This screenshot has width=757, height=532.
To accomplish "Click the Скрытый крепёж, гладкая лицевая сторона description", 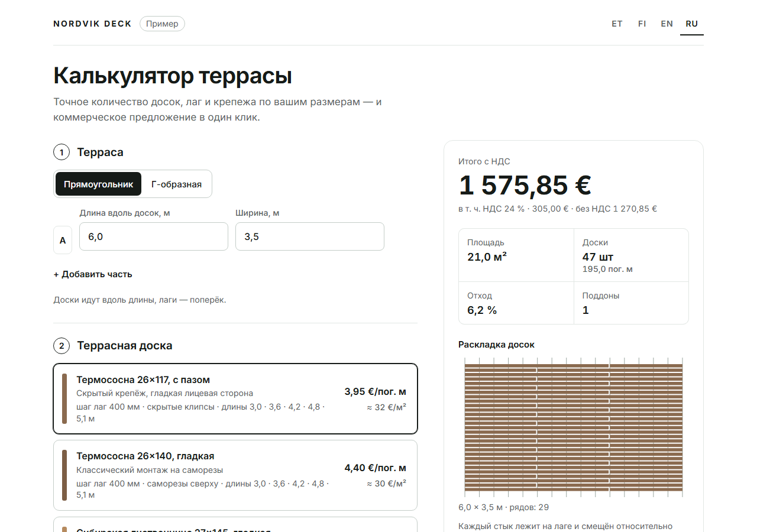I will [164, 394].
